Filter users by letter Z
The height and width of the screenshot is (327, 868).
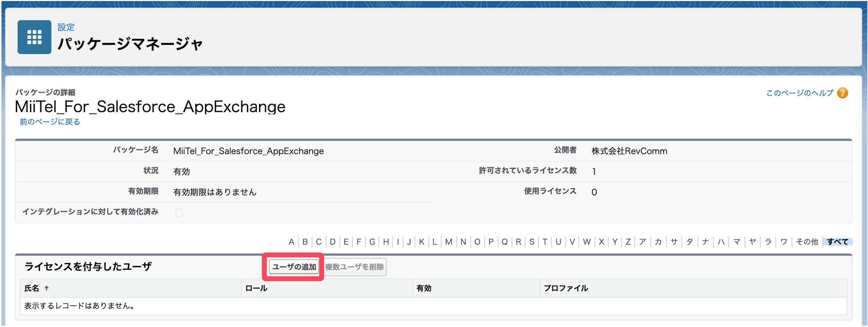(x=628, y=242)
